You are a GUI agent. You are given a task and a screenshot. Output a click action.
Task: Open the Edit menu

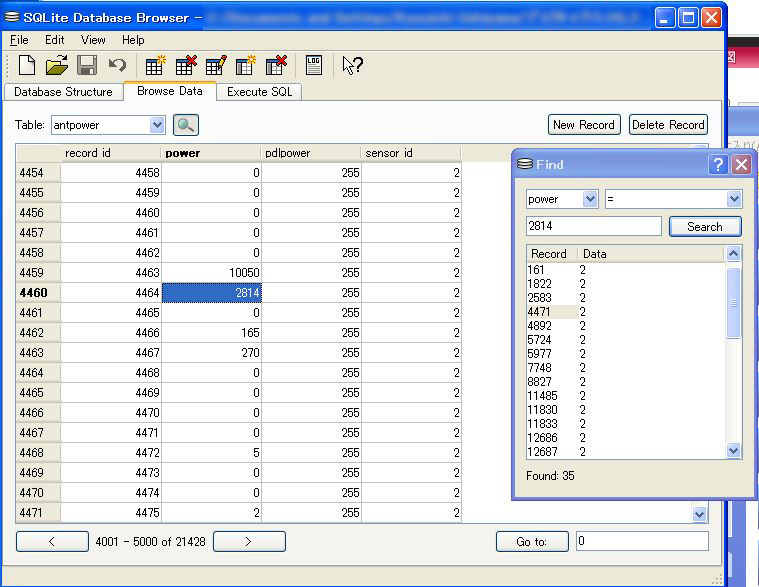pyautogui.click(x=55, y=40)
